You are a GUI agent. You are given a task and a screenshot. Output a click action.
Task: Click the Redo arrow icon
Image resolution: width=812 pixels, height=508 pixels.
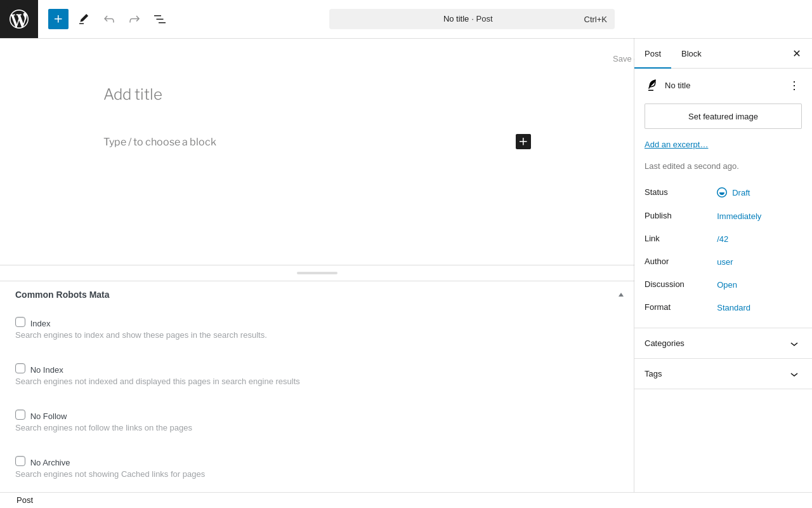point(134,19)
